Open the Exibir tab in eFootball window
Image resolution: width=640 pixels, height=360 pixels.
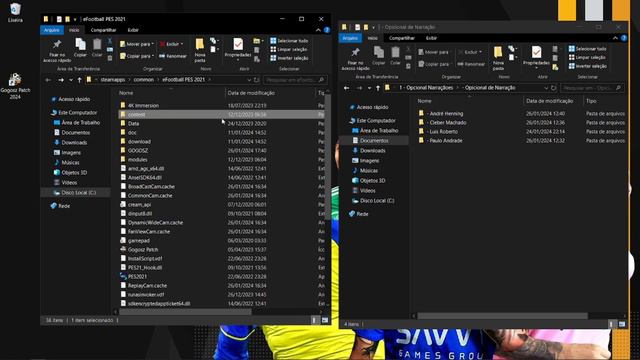click(133, 30)
